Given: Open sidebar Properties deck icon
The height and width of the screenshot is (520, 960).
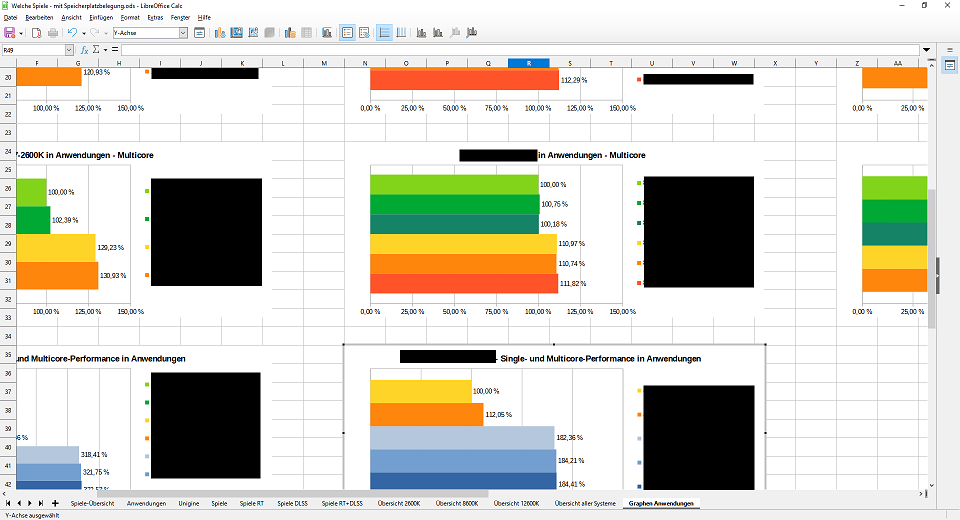Looking at the screenshot, I should coord(950,65).
